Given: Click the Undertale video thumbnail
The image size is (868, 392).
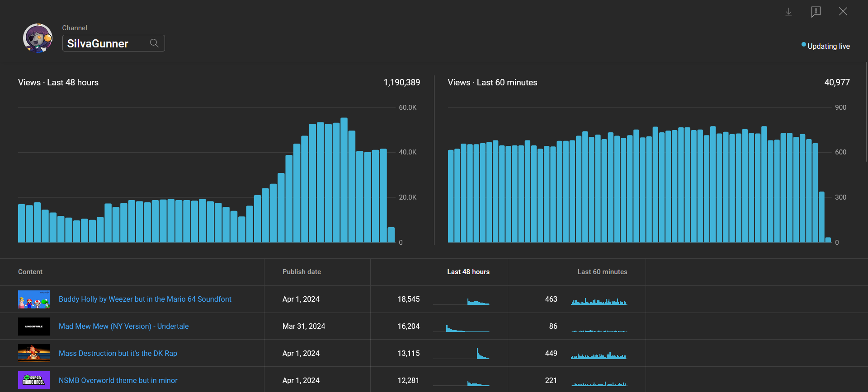Looking at the screenshot, I should 34,327.
